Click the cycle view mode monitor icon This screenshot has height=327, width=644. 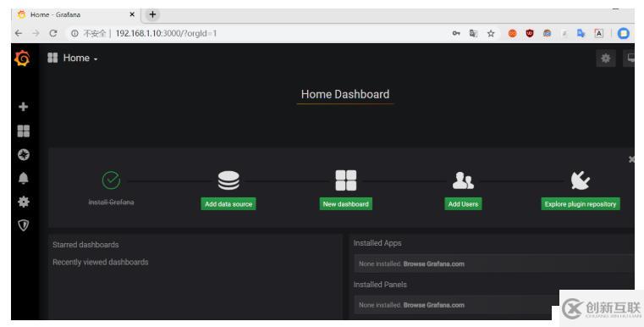[x=630, y=58]
